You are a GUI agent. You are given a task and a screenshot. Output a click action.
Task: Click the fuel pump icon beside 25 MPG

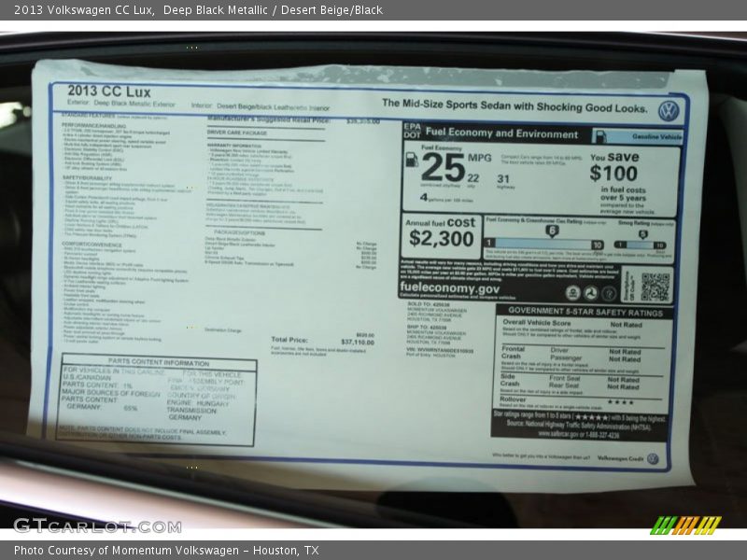pyautogui.click(x=411, y=160)
